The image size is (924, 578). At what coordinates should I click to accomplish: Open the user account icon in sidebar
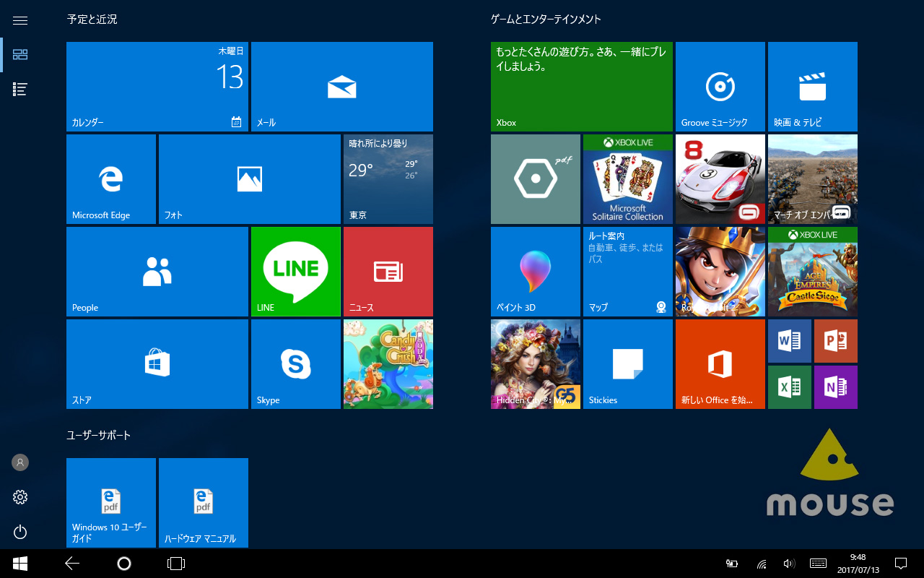19,462
